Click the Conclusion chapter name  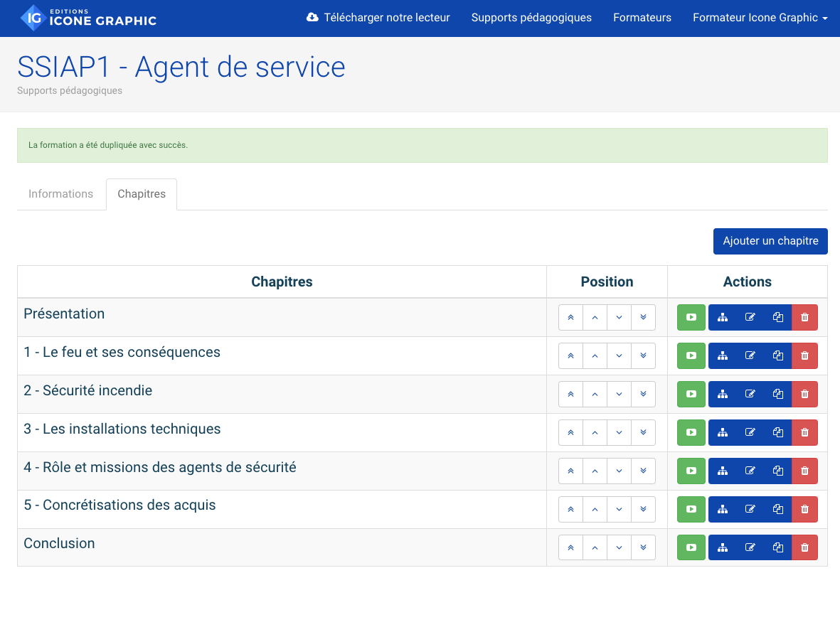pyautogui.click(x=59, y=543)
